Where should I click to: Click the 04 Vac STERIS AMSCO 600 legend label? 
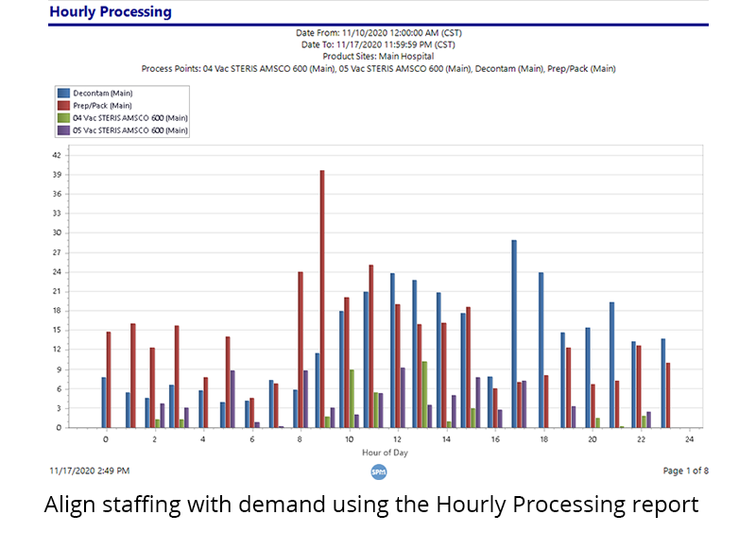pos(130,118)
